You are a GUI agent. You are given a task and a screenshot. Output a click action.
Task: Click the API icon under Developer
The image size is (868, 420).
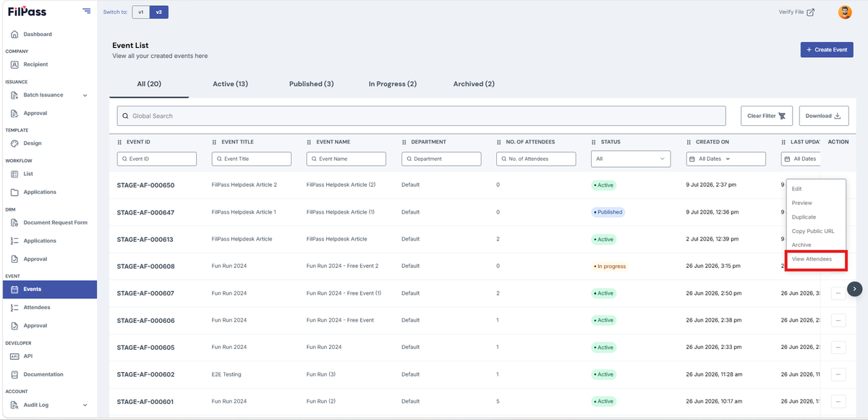tap(14, 356)
